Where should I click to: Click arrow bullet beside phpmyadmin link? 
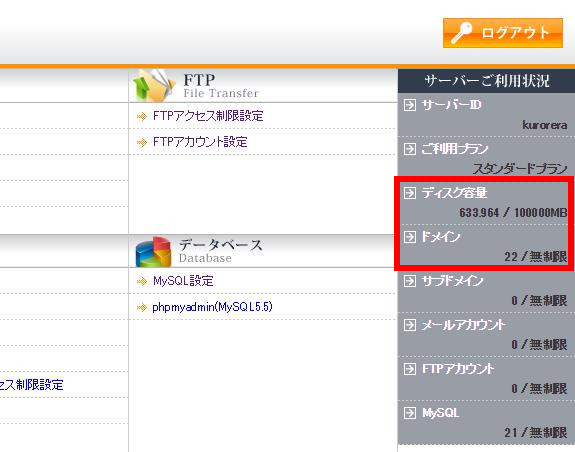click(x=142, y=307)
